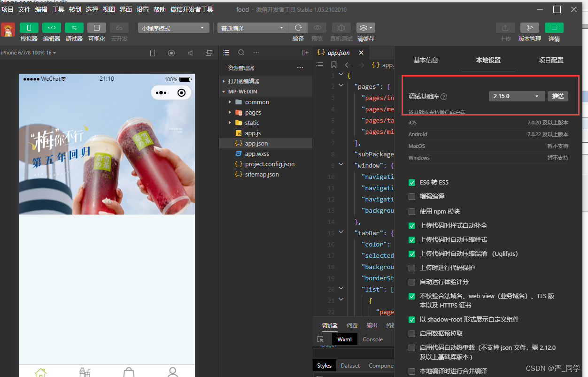
Task: Open the 小程序模式 mode dropdown
Action: pyautogui.click(x=173, y=28)
